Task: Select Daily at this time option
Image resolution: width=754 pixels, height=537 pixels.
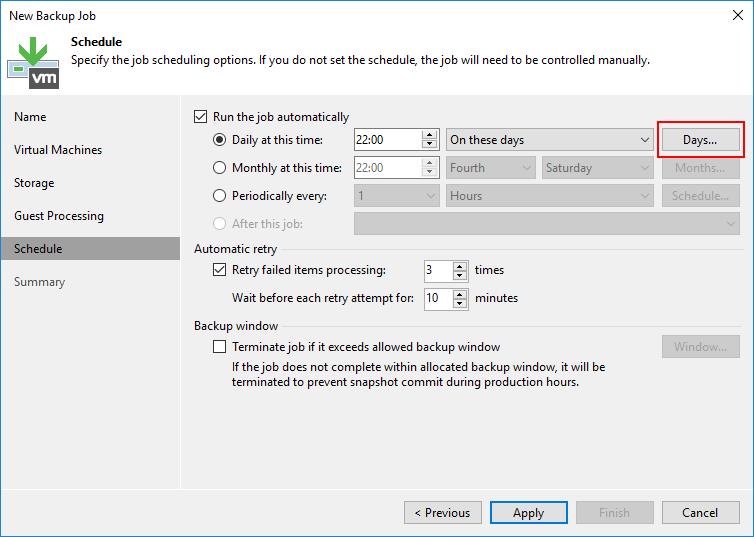Action: [220, 140]
